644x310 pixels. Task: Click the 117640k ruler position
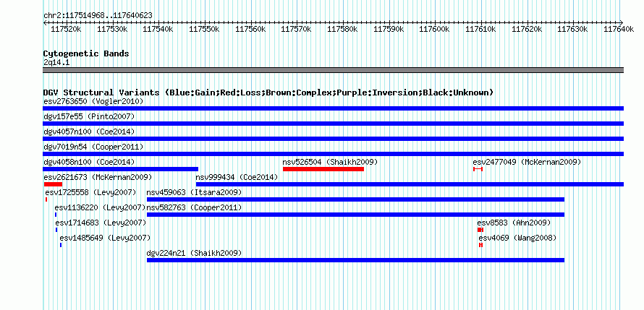(619, 30)
